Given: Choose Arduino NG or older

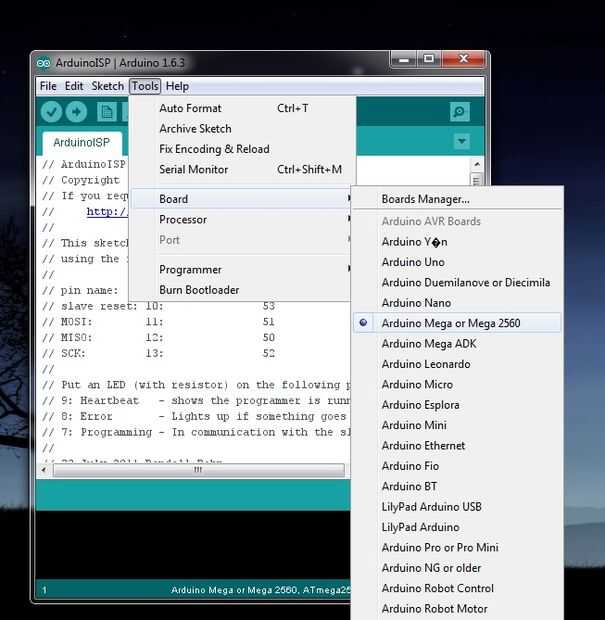Looking at the screenshot, I should 457,568.
